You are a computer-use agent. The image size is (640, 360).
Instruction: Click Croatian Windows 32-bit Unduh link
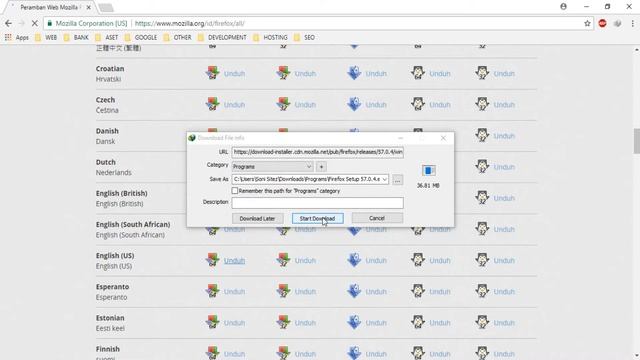305,73
